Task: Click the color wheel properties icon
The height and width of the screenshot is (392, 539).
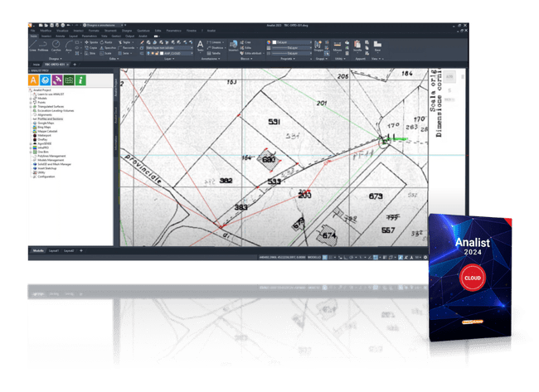Action: click(x=269, y=42)
